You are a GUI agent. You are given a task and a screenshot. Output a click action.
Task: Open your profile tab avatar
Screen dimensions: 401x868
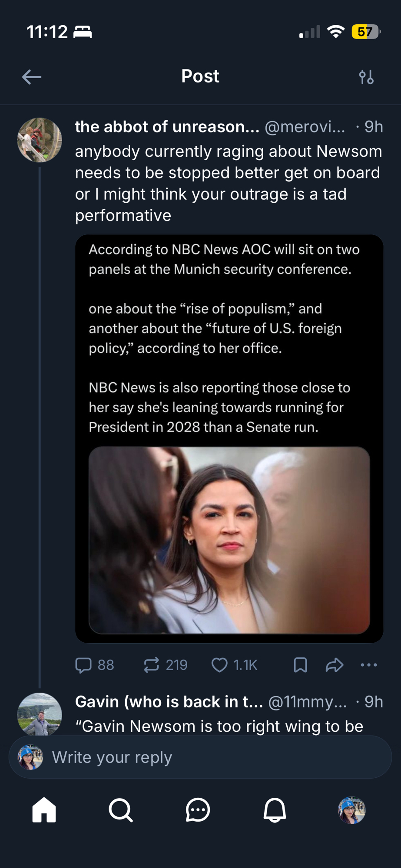tap(351, 810)
